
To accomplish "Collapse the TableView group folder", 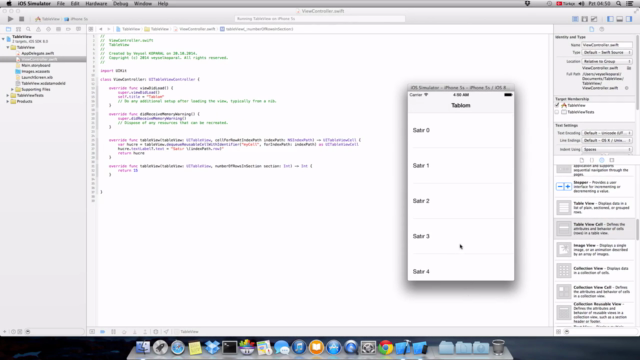I will (8, 47).
